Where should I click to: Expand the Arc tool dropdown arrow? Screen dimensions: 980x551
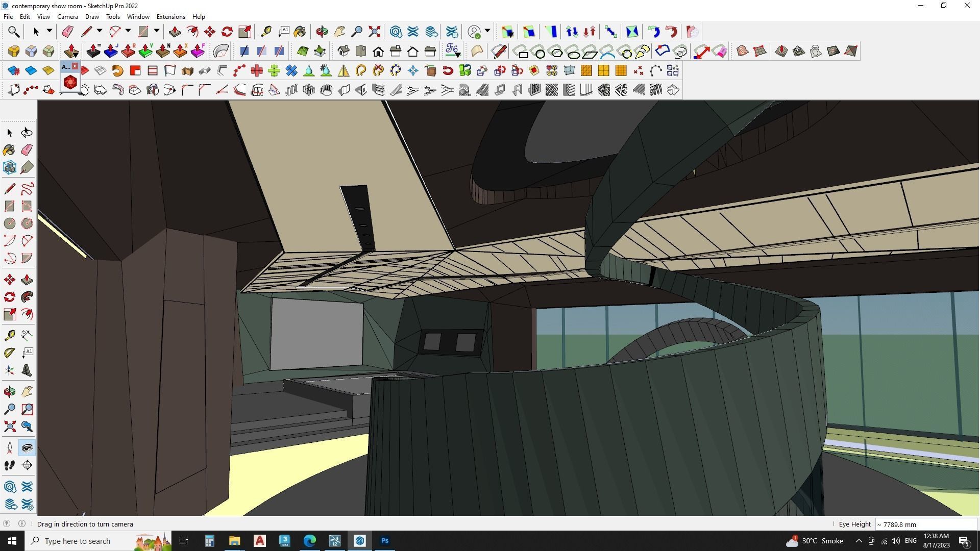pyautogui.click(x=128, y=31)
